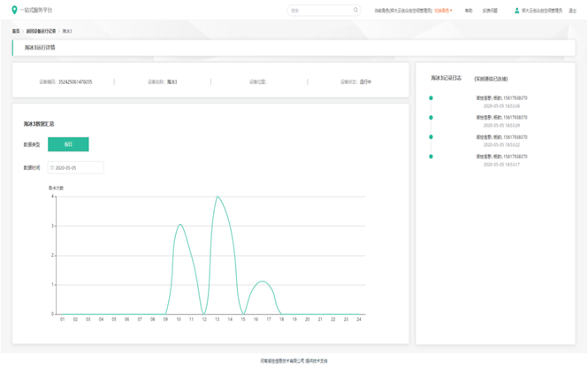The image size is (588, 370).
Task: Click the log entry dot at 18:53:22
Action: click(431, 137)
